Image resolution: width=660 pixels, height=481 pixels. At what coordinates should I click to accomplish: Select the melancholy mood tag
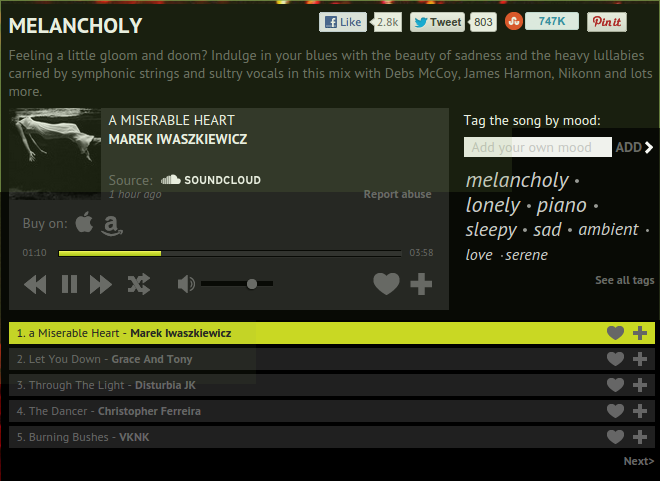point(517,181)
